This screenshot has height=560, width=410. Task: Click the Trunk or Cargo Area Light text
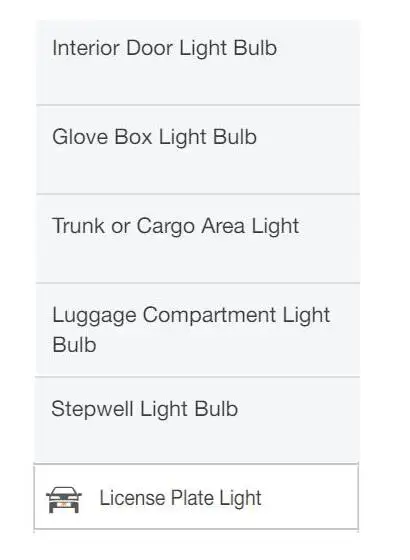pos(175,226)
